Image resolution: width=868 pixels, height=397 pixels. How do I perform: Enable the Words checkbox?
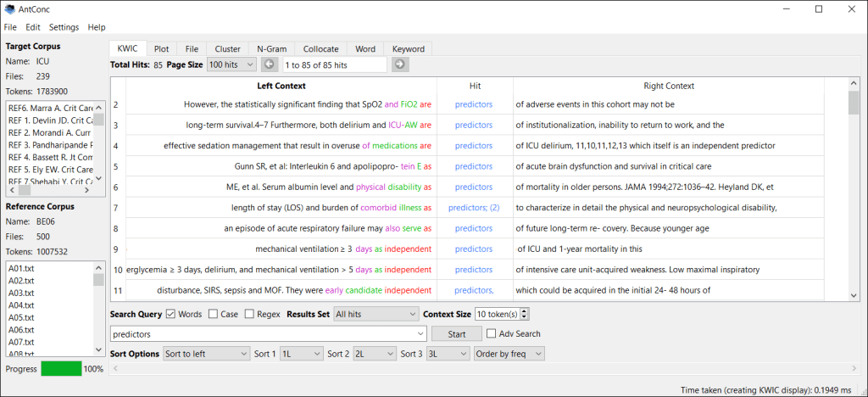click(171, 314)
